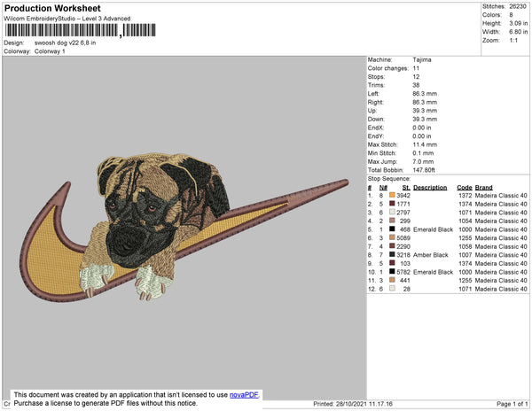The image size is (532, 411).
Task: Click the 'Production Worksheet' title
Action: click(52, 9)
